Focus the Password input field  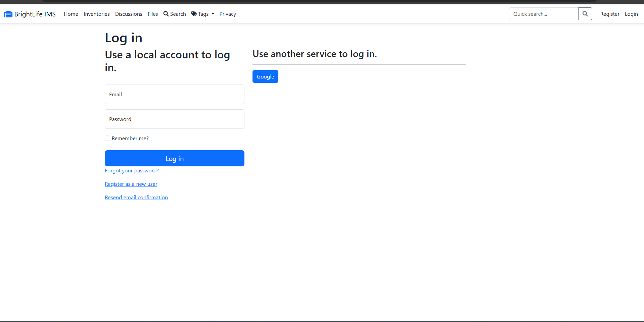(175, 119)
